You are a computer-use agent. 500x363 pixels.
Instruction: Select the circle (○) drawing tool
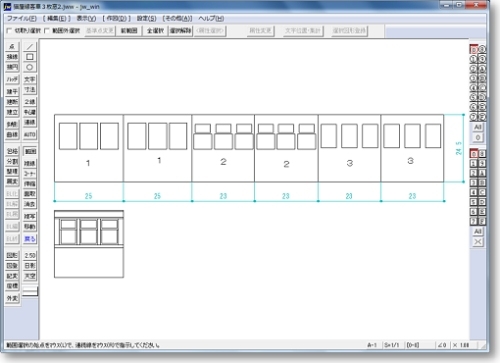(30, 67)
